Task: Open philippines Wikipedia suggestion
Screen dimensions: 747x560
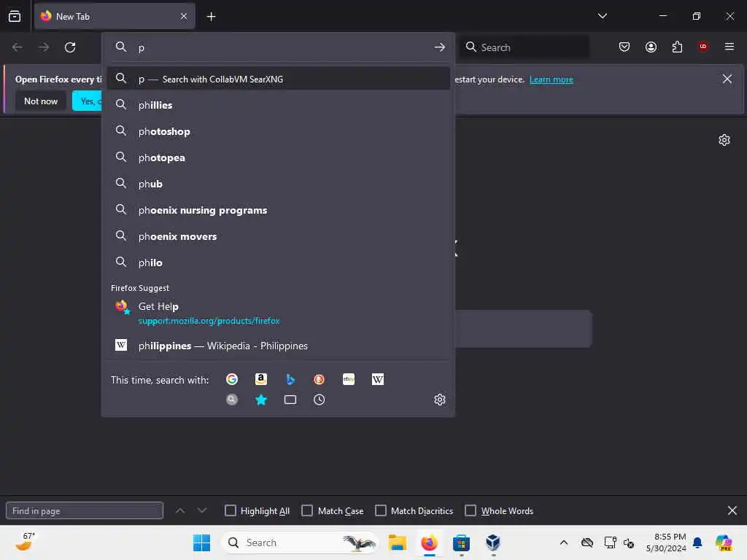Action: (x=278, y=346)
